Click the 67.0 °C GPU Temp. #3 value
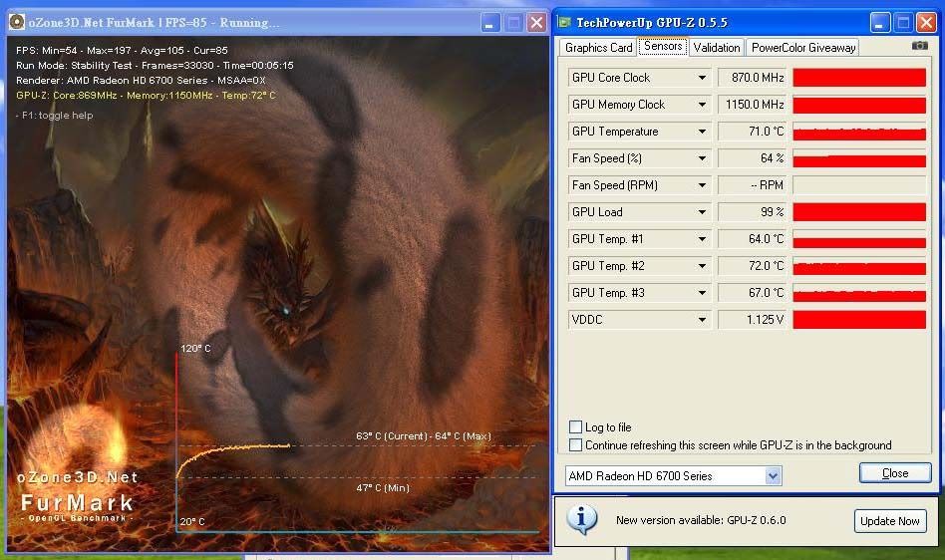The width and height of the screenshot is (945, 560). [753, 293]
